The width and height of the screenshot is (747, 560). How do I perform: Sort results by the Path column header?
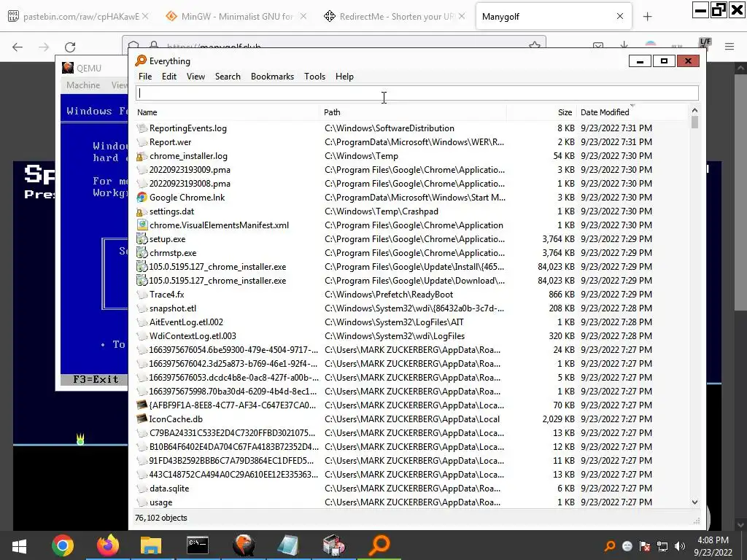pyautogui.click(x=332, y=112)
